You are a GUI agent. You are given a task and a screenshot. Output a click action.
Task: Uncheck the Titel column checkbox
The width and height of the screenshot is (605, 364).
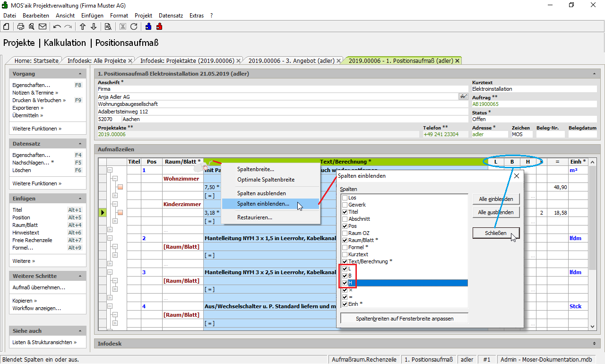[x=345, y=212]
